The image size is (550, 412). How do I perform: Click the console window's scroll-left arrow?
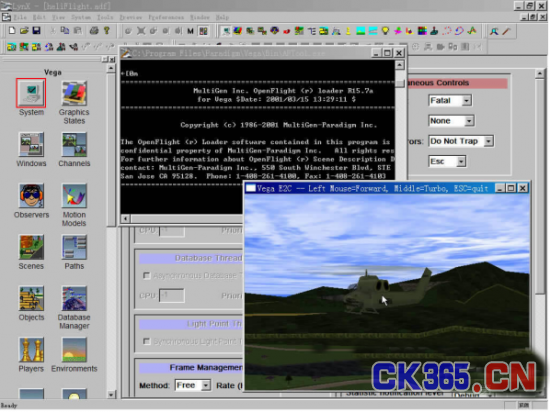(126, 218)
